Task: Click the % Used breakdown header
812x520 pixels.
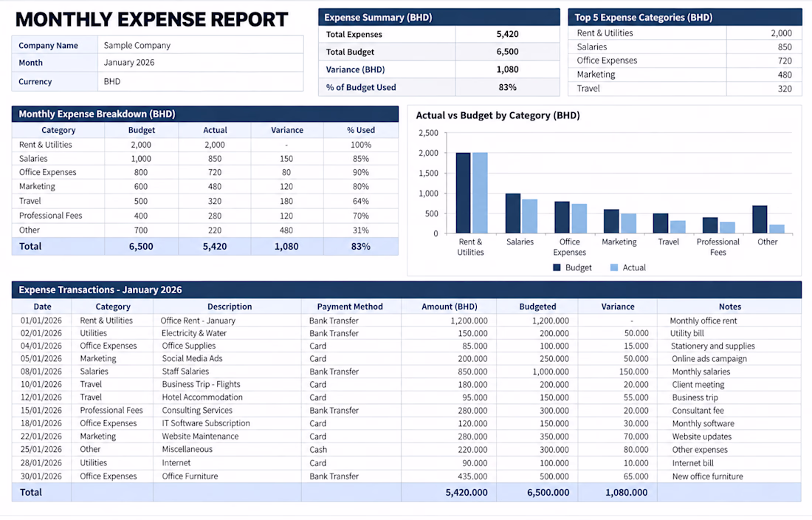Action: click(x=361, y=130)
